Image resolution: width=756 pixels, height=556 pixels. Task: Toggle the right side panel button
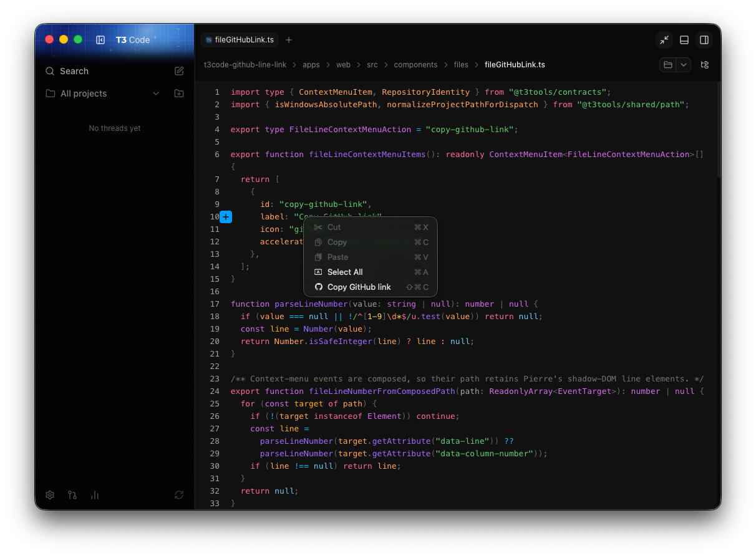tap(704, 40)
